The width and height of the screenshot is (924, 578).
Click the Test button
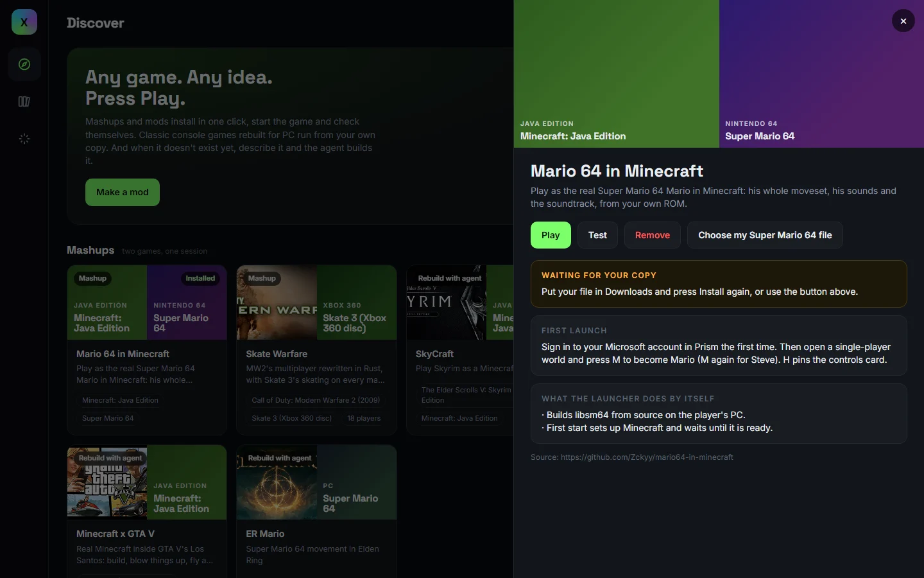coord(597,235)
